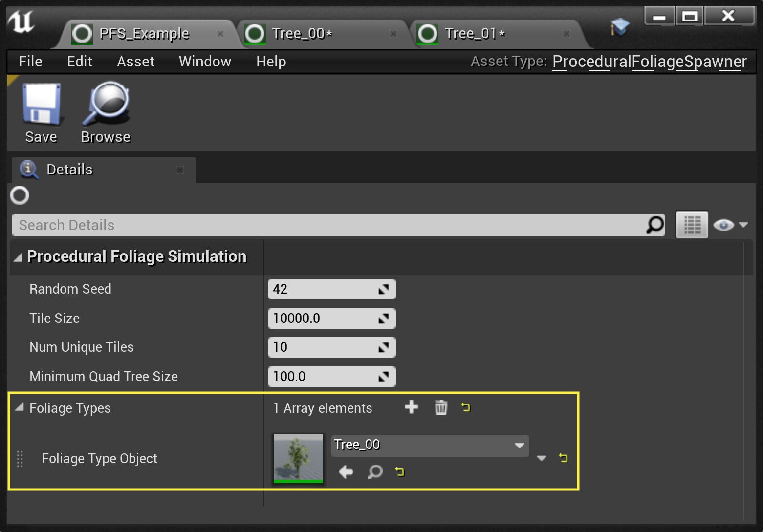Switch to the Tree_01 tab
This screenshot has height=532, width=763.
click(x=471, y=34)
